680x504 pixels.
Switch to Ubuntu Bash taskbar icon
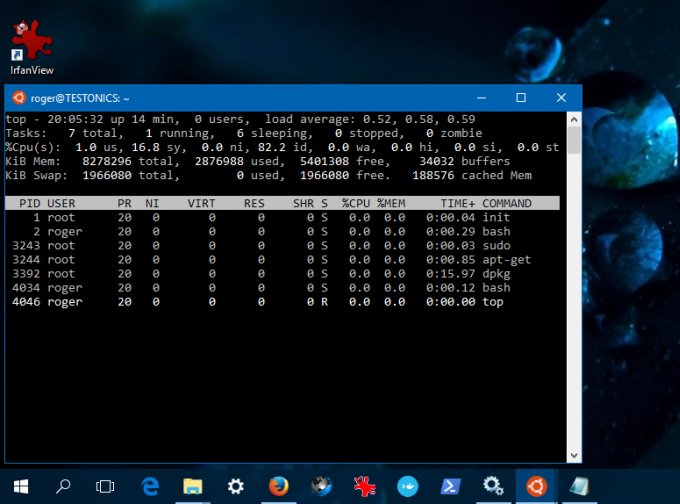pyautogui.click(x=536, y=486)
